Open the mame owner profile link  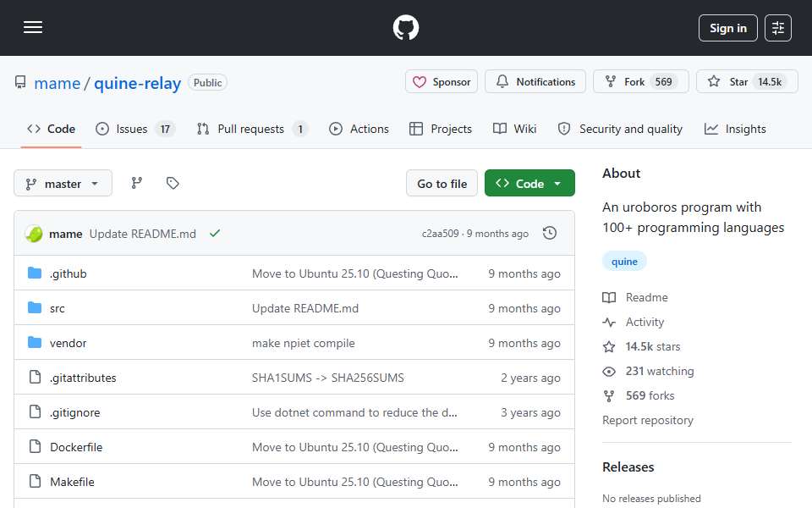[x=57, y=83]
